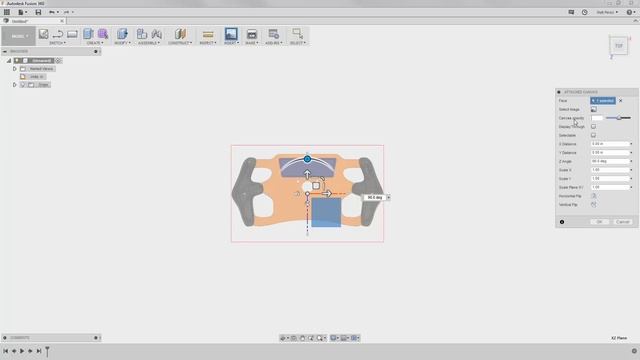Toggle the Origin folder visibility bulb
Screen dimensions: 640x360
[23, 85]
